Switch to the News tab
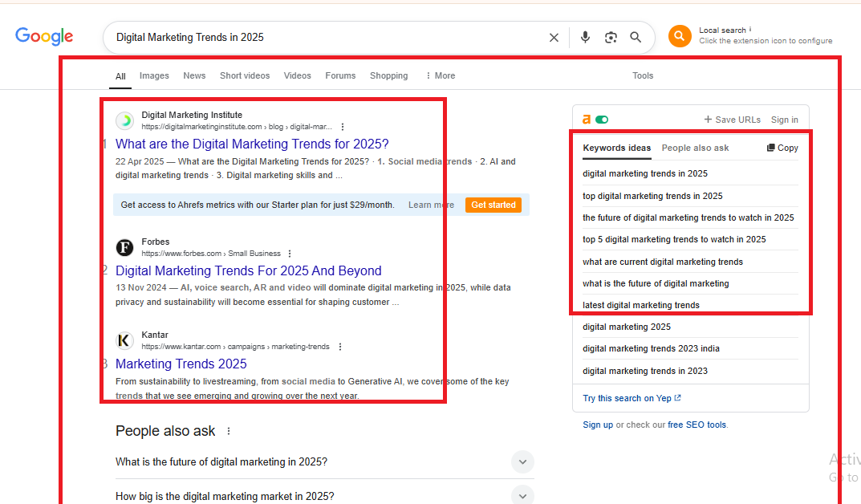Screen dimensions: 861x504 click(x=194, y=75)
